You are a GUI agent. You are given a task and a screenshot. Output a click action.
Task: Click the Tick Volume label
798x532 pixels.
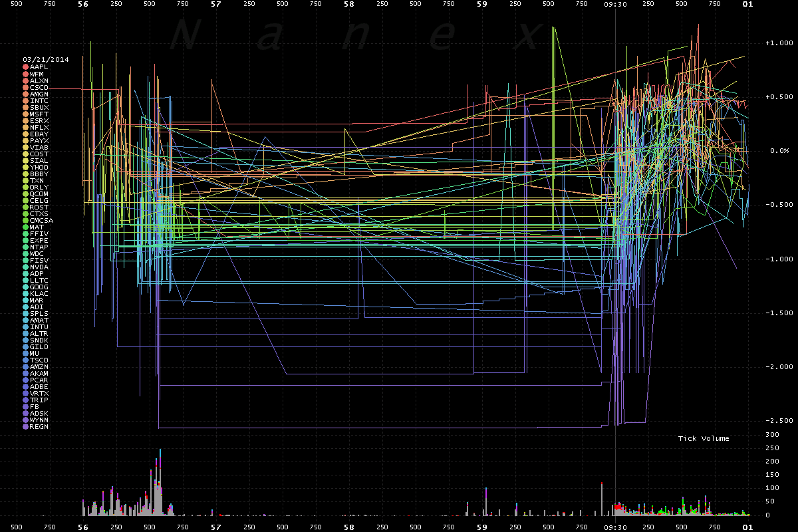pos(704,438)
